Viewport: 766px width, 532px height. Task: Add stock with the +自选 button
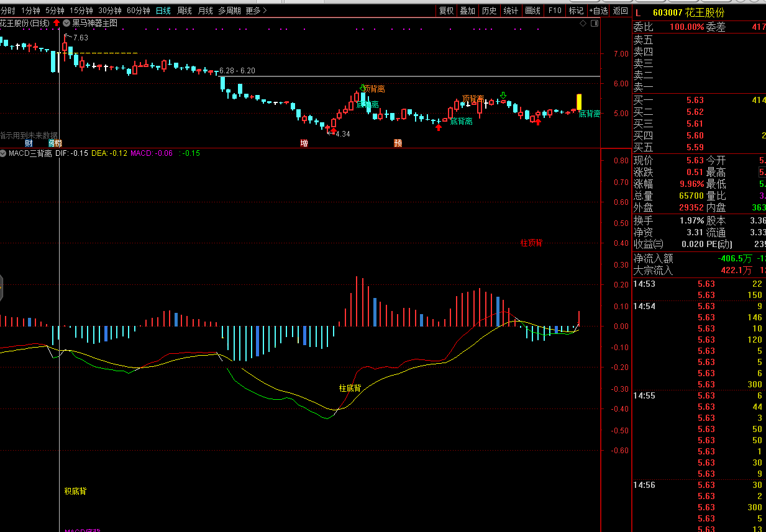598,11
